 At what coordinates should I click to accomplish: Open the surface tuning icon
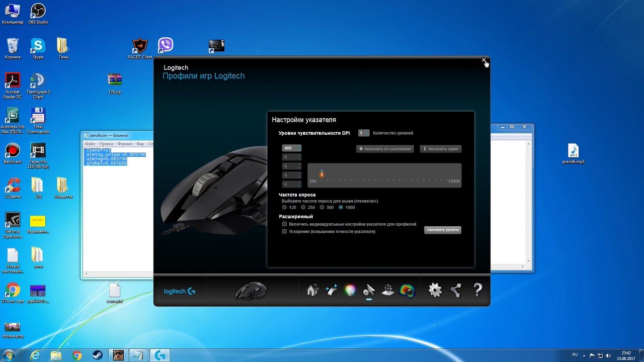(x=388, y=290)
